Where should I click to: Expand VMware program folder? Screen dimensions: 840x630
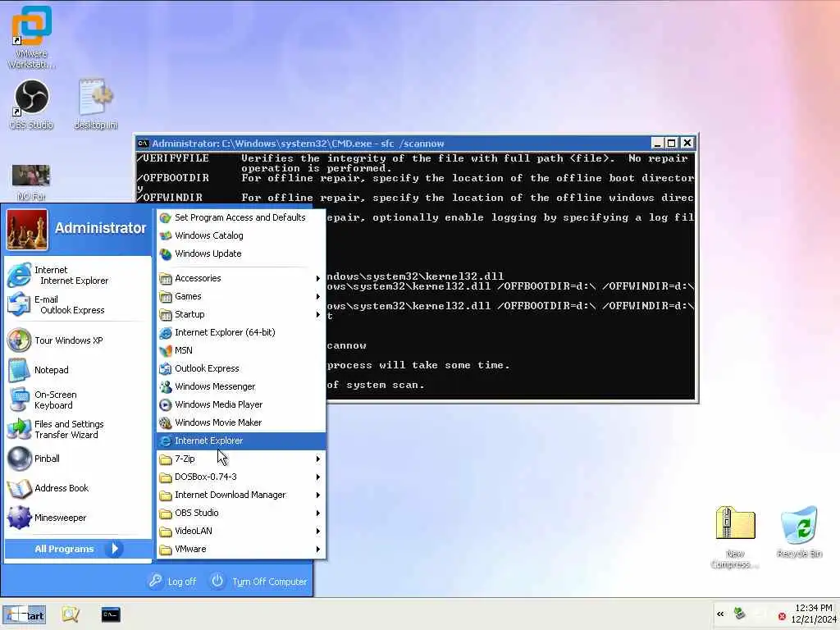click(240, 549)
